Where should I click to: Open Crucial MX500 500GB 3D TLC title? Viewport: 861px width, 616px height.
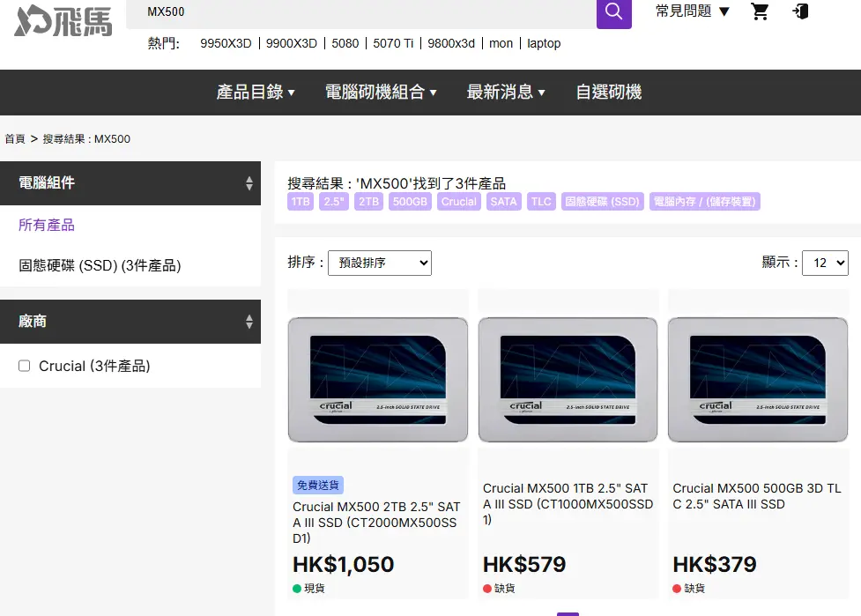tap(757, 496)
